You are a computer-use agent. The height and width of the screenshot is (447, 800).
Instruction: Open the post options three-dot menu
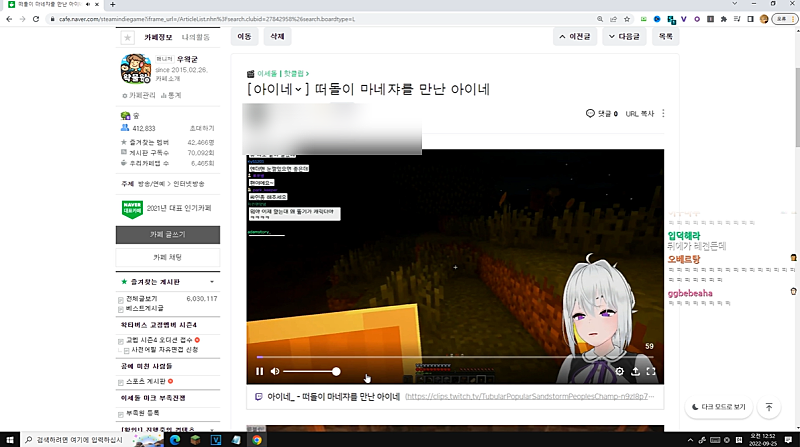coord(663,113)
